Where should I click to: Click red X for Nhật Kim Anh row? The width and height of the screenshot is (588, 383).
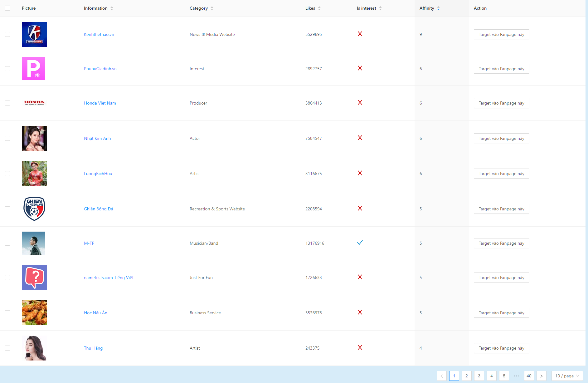coord(360,138)
